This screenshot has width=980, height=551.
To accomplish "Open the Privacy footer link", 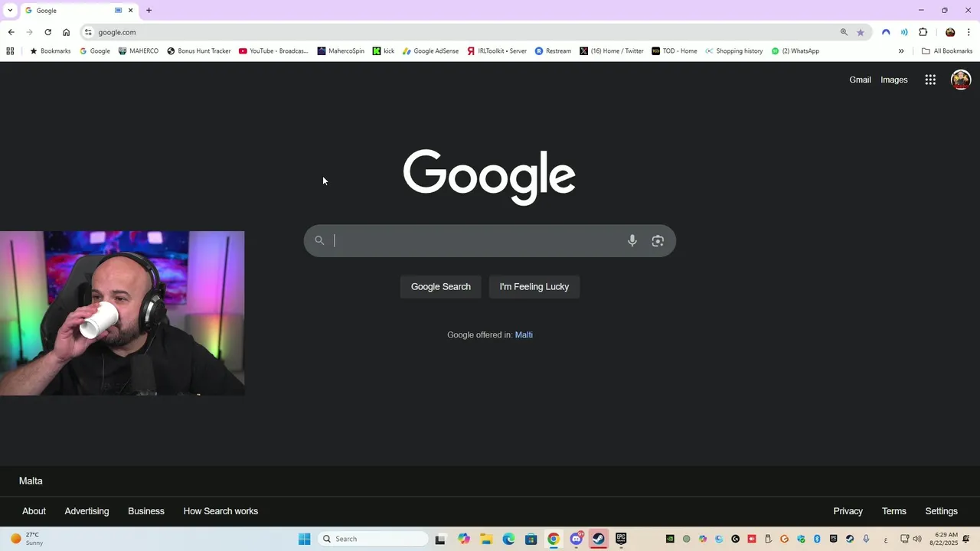I will tap(848, 511).
